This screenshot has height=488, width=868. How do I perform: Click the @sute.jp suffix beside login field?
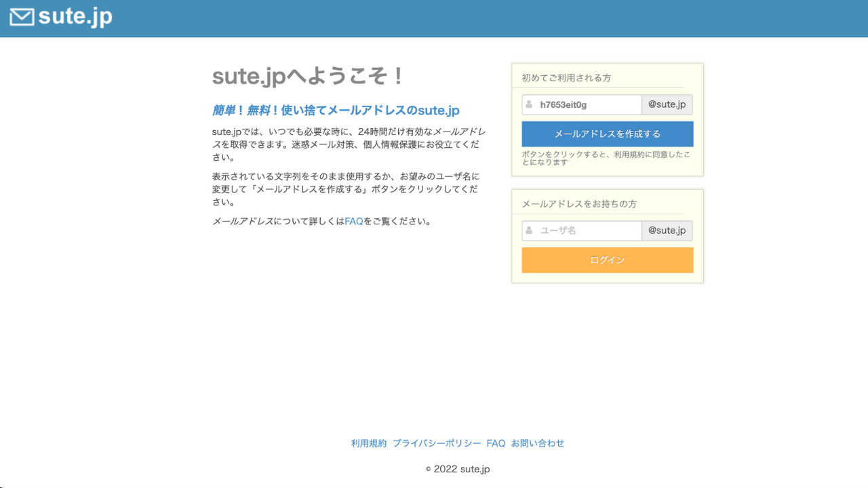click(667, 230)
